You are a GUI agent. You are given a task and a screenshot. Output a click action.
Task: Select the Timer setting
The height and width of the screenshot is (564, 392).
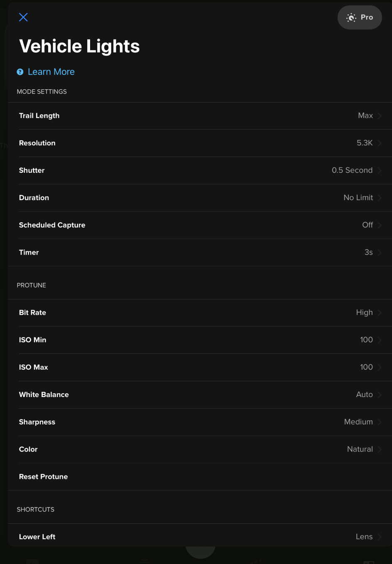(199, 253)
